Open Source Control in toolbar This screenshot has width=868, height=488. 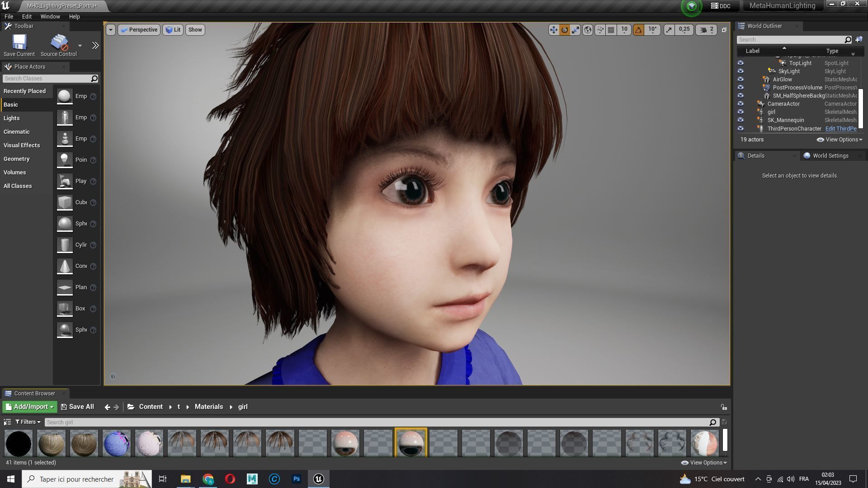click(x=59, y=43)
